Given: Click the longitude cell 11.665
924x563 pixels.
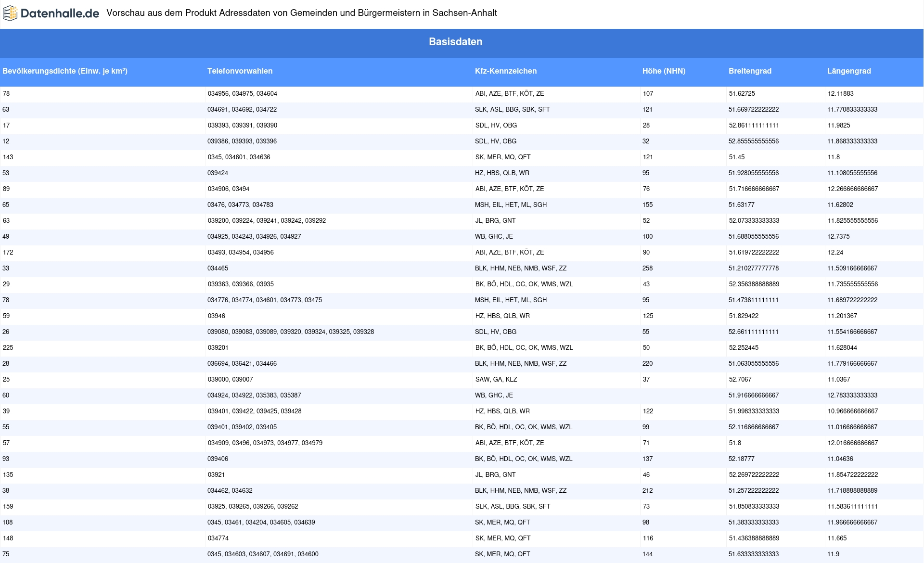Looking at the screenshot, I should [x=837, y=538].
